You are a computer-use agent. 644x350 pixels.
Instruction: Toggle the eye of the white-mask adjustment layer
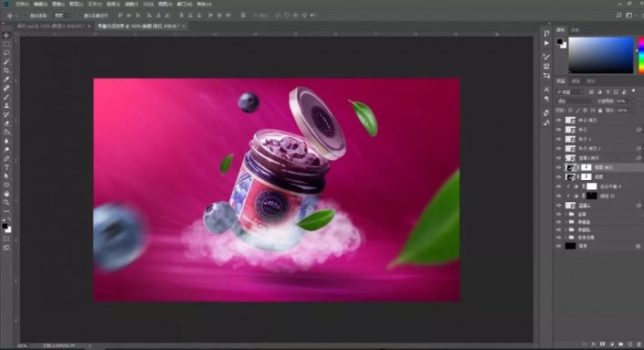click(558, 186)
